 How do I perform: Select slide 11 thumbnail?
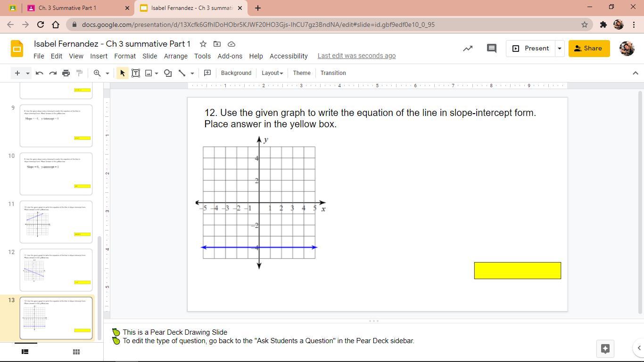56,222
